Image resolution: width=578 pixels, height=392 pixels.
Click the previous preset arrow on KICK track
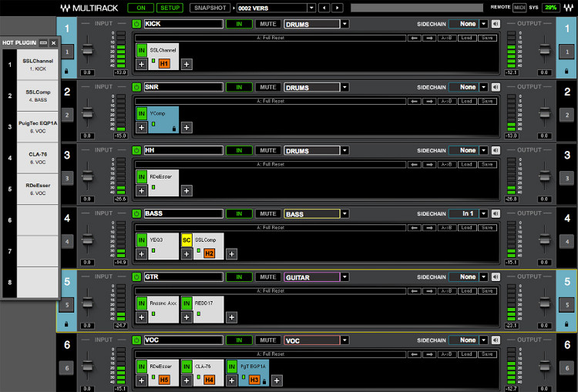(x=415, y=38)
